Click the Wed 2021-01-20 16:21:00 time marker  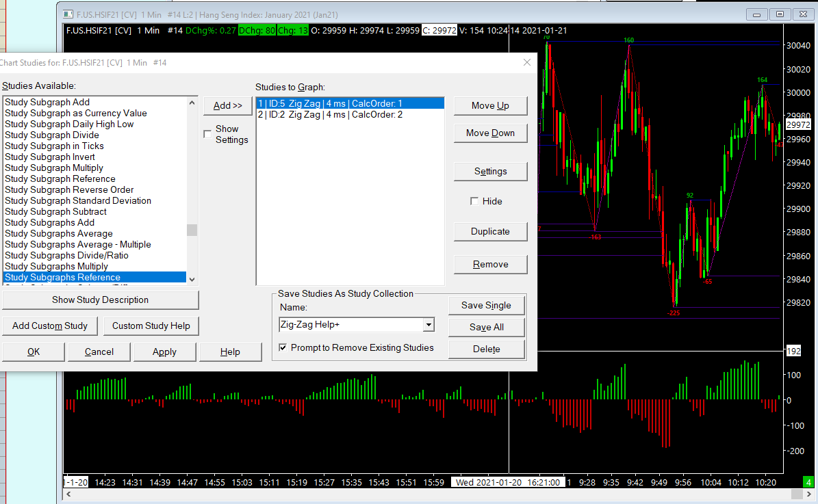pyautogui.click(x=508, y=482)
